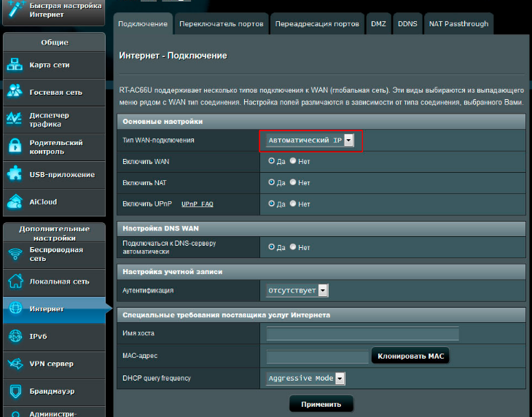The width and height of the screenshot is (532, 417).
Task: Click the IPv6 globe icon
Action: 15,336
